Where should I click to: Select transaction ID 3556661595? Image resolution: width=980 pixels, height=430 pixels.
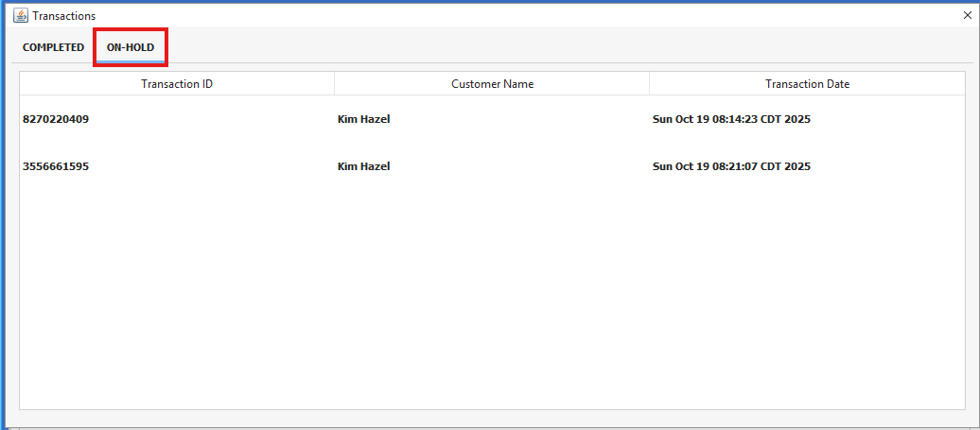56,166
